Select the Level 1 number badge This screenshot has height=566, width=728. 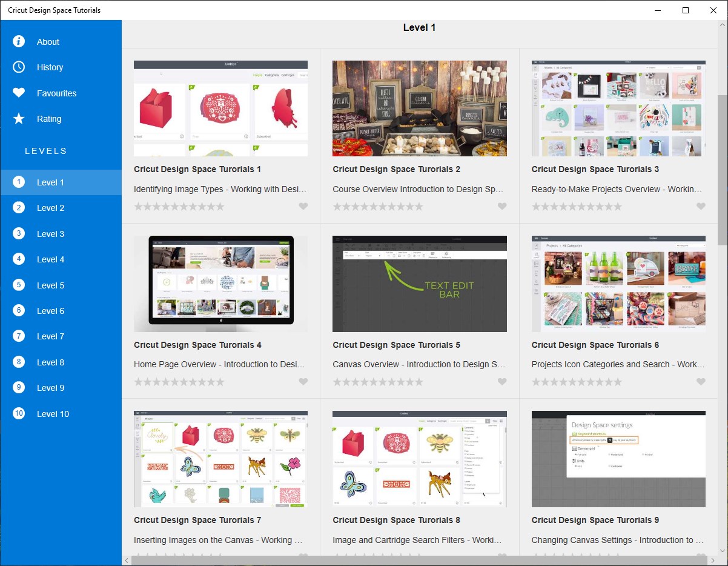19,182
